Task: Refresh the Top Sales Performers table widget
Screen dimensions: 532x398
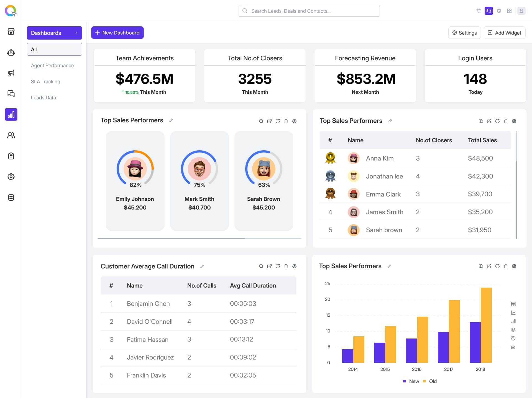Action: pos(497,121)
